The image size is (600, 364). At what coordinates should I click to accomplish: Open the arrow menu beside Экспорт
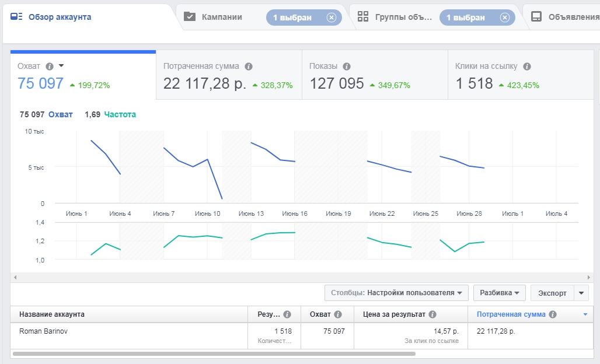[581, 293]
